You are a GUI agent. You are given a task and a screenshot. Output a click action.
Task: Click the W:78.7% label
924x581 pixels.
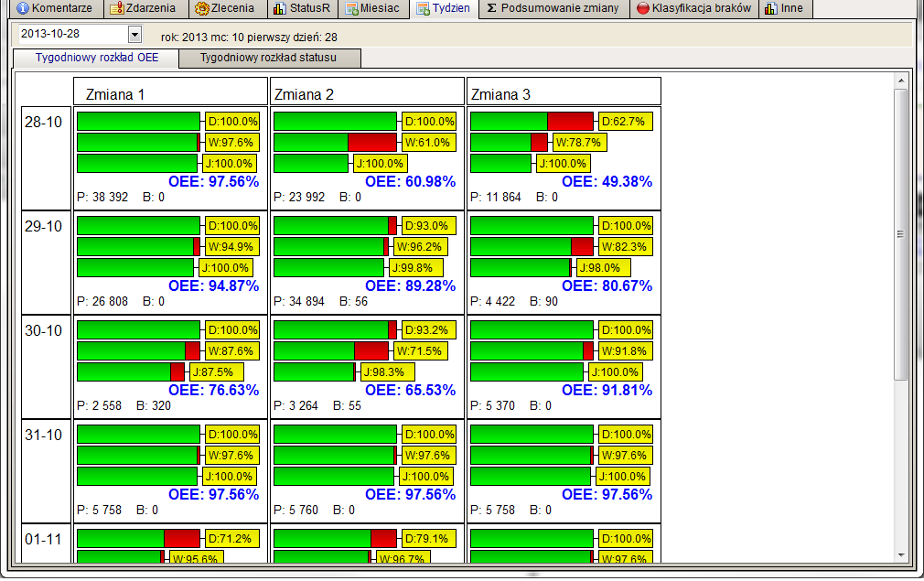point(580,143)
